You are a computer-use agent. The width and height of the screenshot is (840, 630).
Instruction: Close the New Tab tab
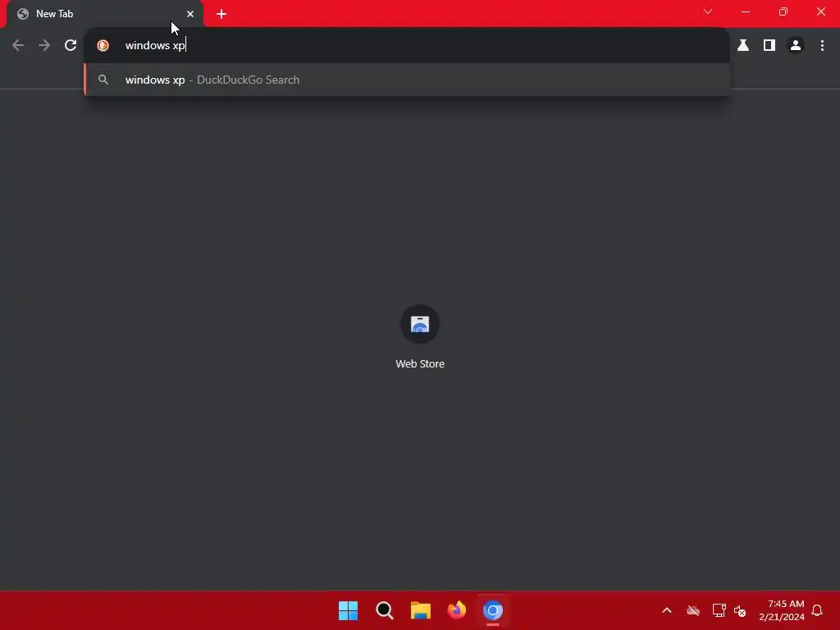[x=190, y=14]
